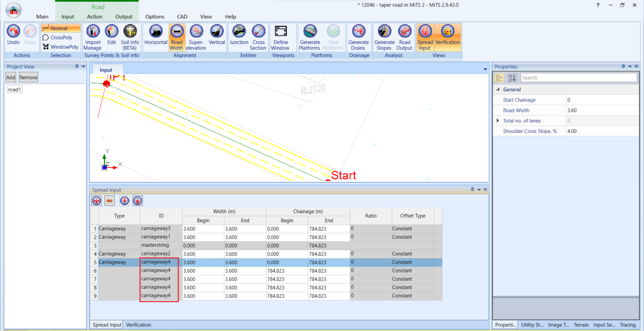Open the Offset Type cell for carriageway4
Image resolution: width=644 pixels, height=331 pixels.
click(413, 262)
